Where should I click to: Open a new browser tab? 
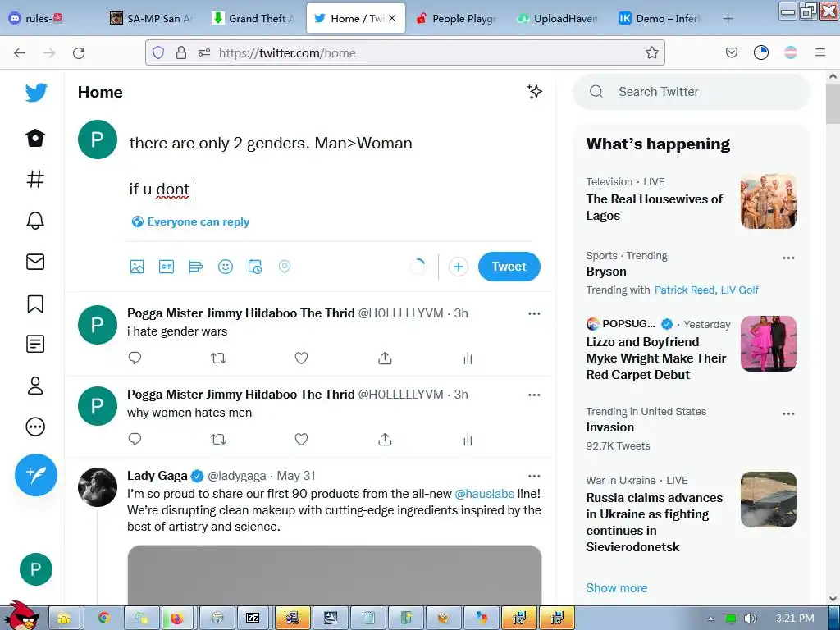coord(728,18)
